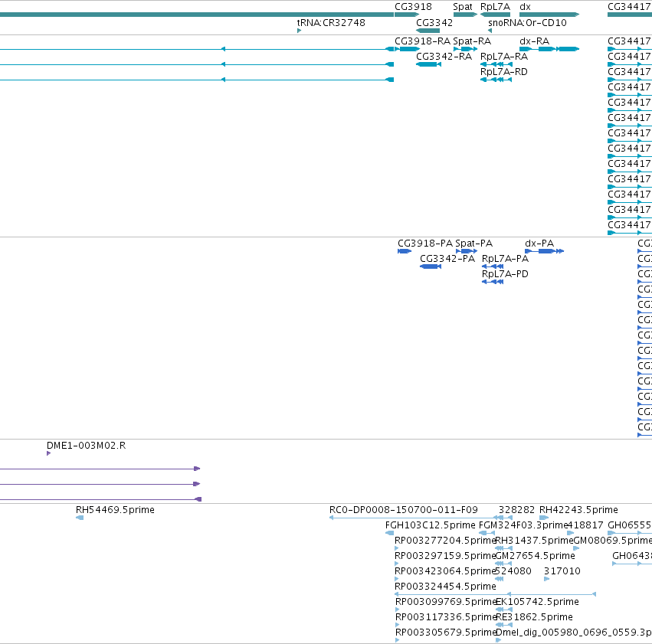This screenshot has height=644, width=652.
Task: Select the RE31862.5prime EST label
Action: tap(534, 617)
